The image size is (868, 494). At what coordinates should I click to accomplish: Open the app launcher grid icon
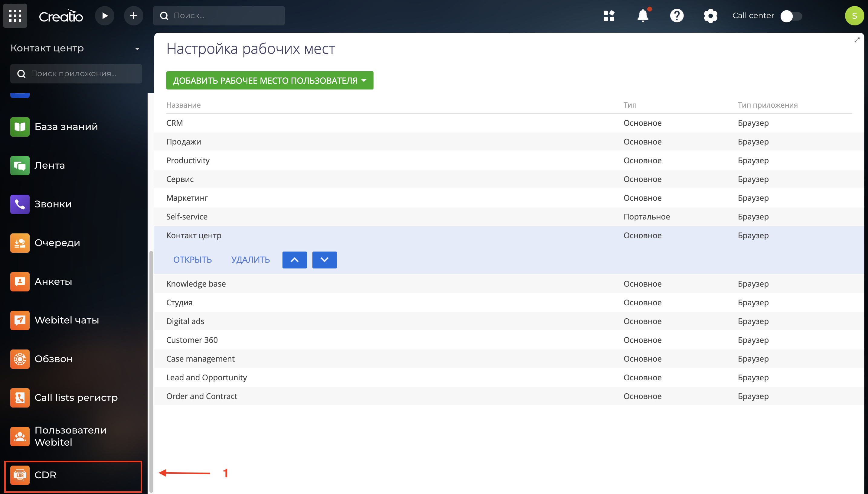pyautogui.click(x=15, y=16)
